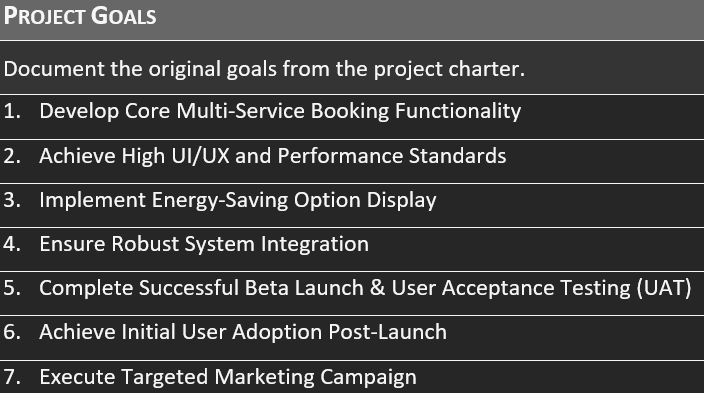Click the number 5 list marker
This screenshot has width=704, height=393.
click(12, 288)
